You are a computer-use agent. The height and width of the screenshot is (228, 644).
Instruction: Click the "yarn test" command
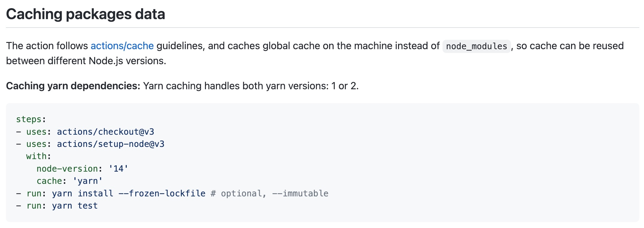tap(75, 206)
